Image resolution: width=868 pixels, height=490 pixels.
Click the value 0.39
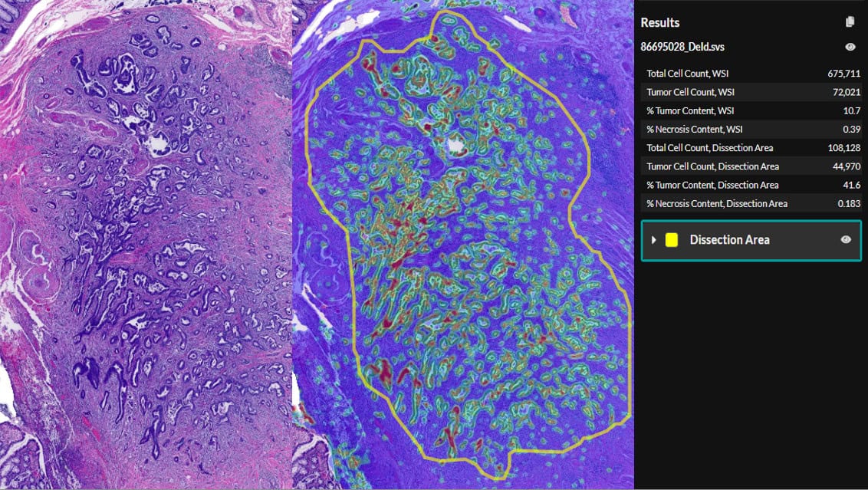[x=851, y=129]
